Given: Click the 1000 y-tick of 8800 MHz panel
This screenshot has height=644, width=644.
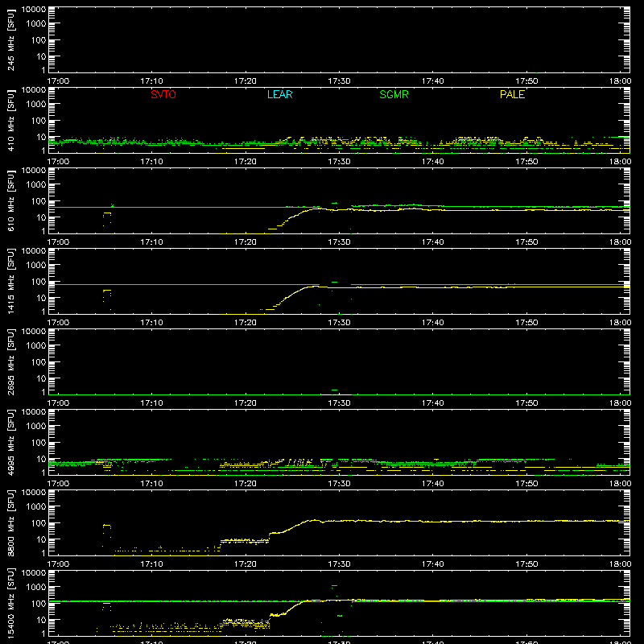Looking at the screenshot, I should pyautogui.click(x=36, y=507).
